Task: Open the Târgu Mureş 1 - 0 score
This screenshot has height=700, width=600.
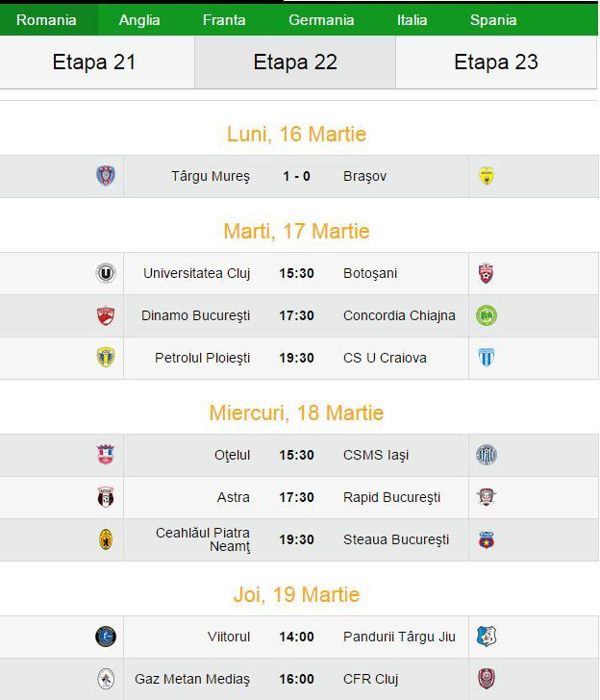Action: tap(296, 176)
